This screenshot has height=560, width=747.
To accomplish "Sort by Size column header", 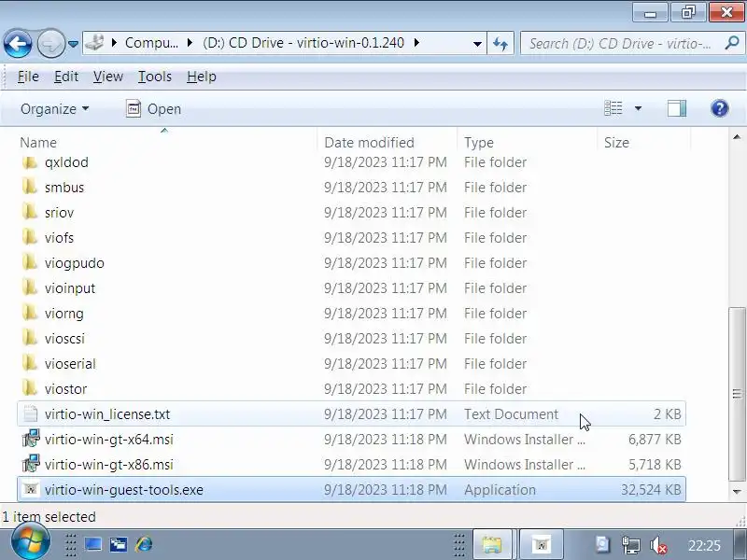I will [x=643, y=143].
